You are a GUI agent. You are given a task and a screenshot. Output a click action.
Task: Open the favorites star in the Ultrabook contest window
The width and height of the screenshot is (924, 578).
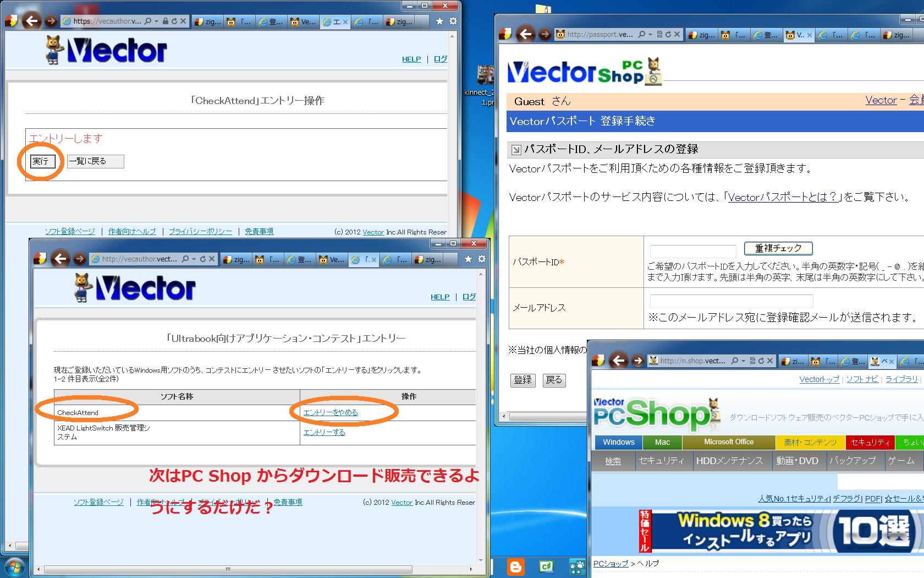(x=468, y=259)
